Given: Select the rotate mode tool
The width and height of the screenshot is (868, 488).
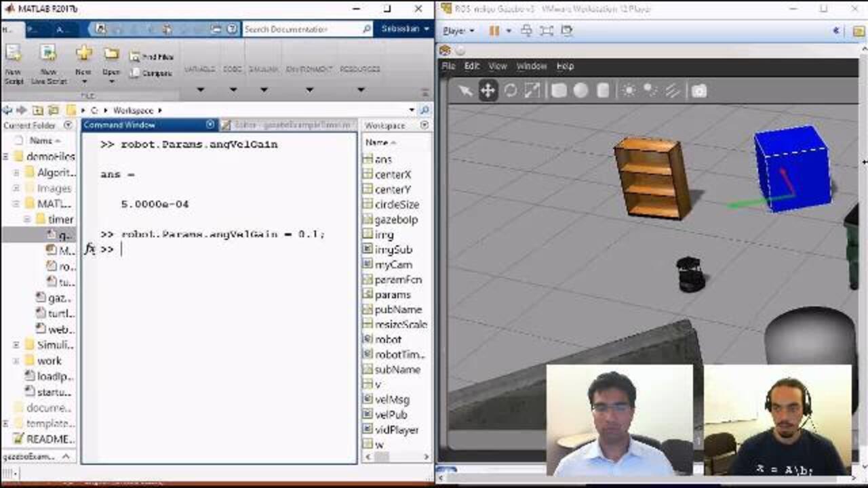Looking at the screenshot, I should (x=510, y=91).
